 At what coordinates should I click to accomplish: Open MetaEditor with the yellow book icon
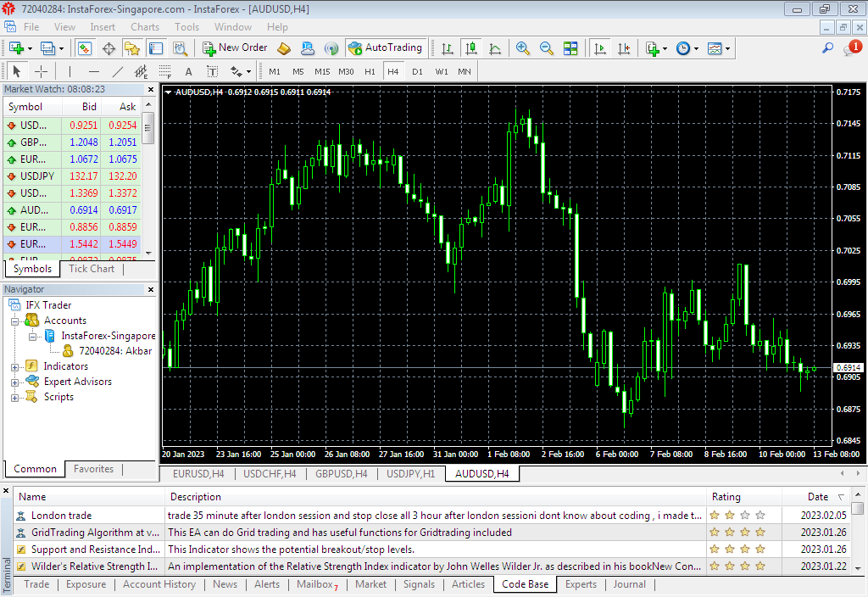[x=284, y=48]
